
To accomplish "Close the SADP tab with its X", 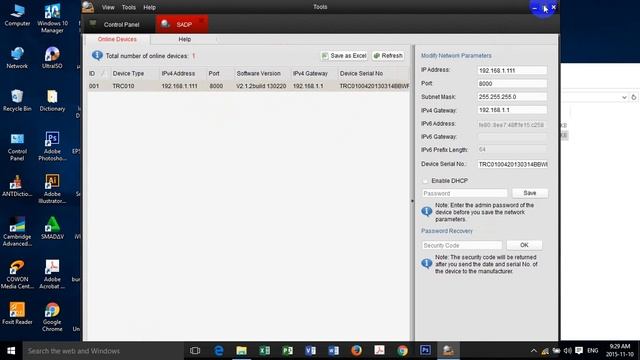I will coord(202,20).
